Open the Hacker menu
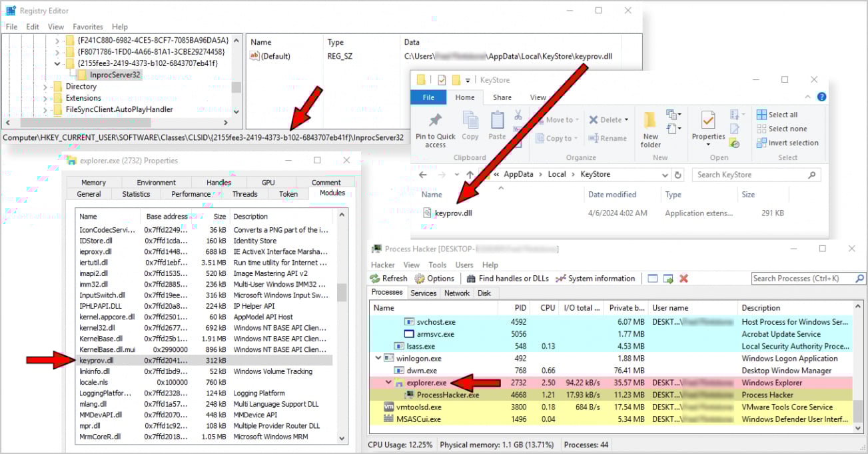 (x=383, y=265)
